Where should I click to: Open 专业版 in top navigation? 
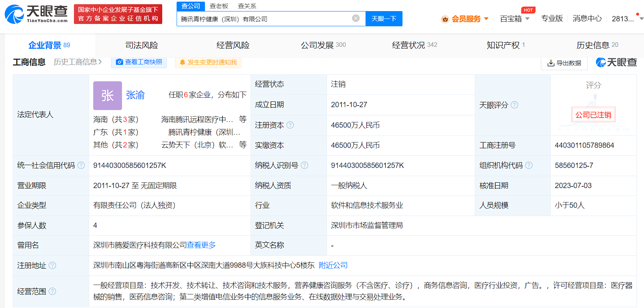point(552,18)
